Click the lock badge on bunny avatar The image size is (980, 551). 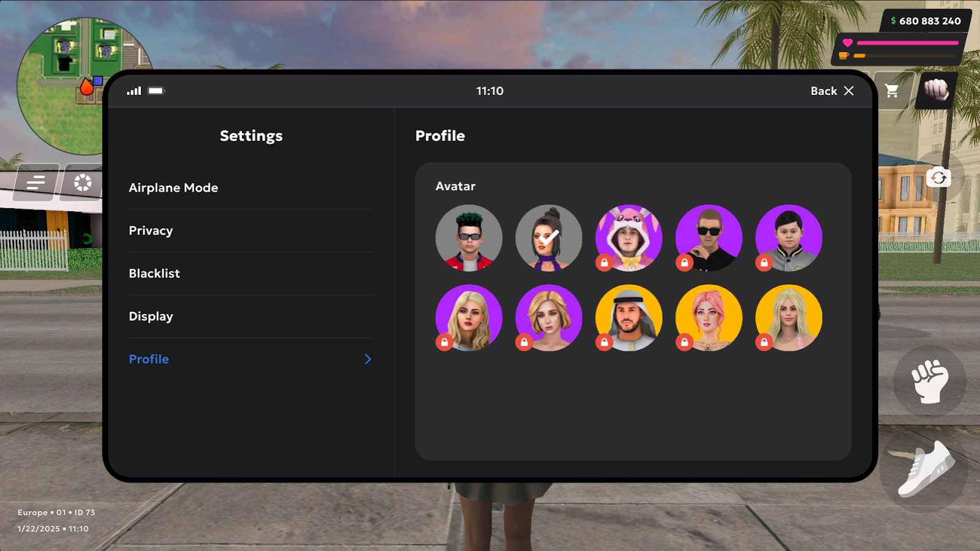tap(605, 263)
